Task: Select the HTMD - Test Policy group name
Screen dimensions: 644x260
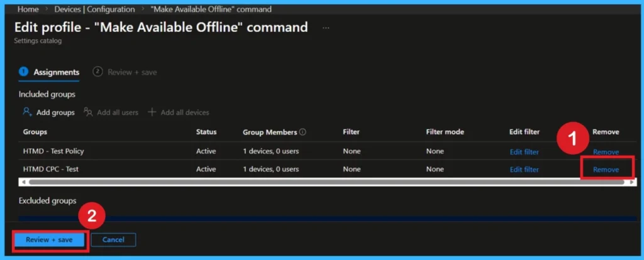Action: click(x=53, y=151)
